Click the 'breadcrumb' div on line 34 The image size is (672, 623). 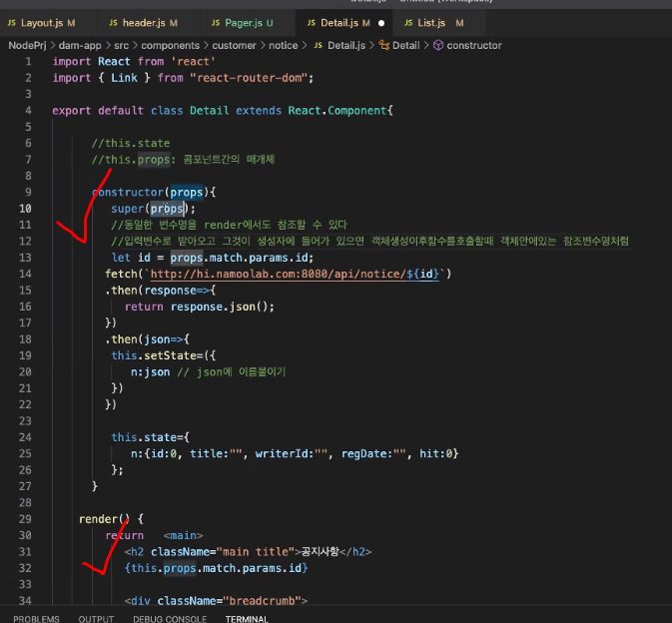(216, 601)
